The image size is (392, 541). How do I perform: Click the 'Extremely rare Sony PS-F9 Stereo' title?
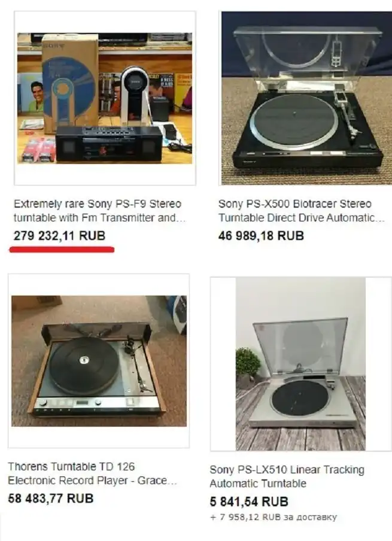(98, 204)
